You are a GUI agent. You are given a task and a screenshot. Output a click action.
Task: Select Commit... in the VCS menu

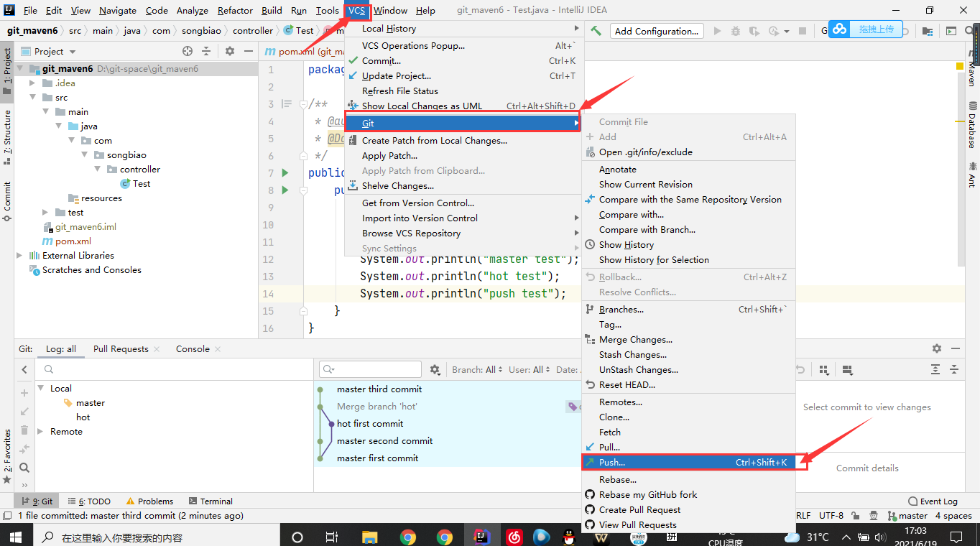[x=463, y=61]
